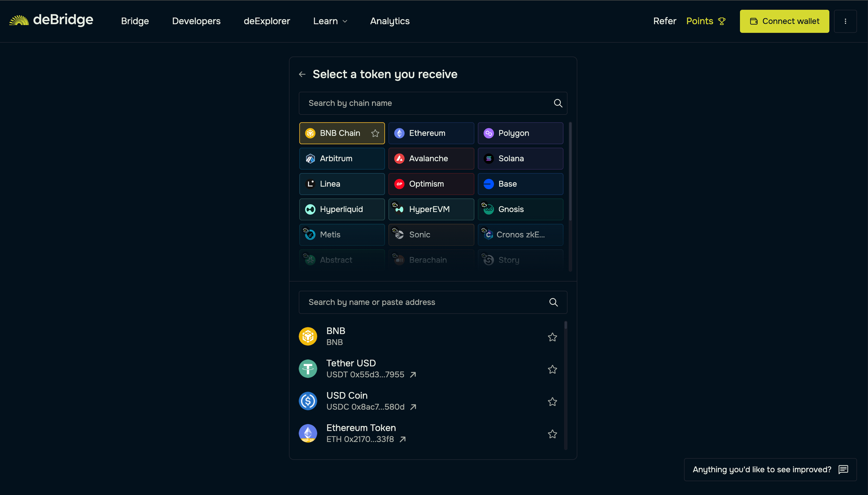This screenshot has width=868, height=495.
Task: Open ETH token address external link arrow
Action: pos(403,439)
